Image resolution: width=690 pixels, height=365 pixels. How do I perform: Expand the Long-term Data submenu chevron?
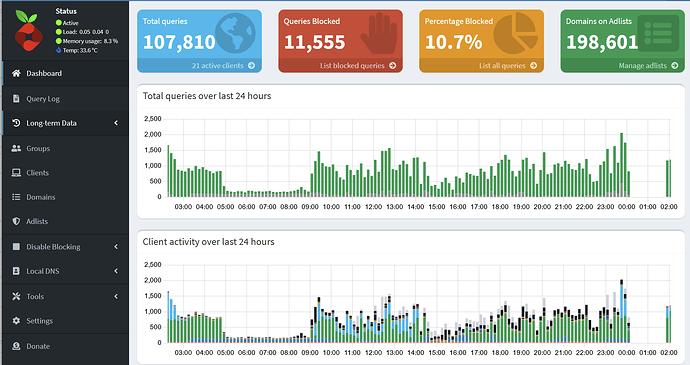coord(116,123)
